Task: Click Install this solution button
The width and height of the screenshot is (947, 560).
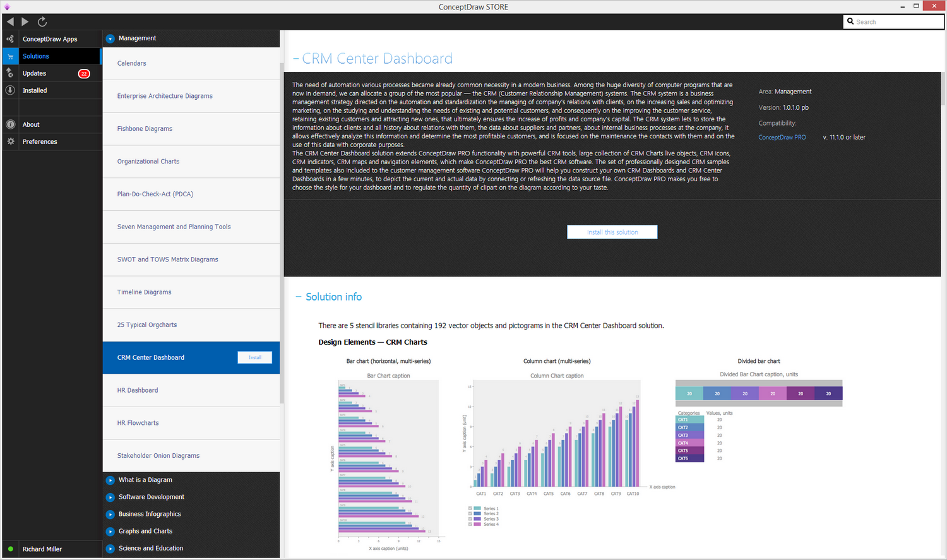Action: 612,232
